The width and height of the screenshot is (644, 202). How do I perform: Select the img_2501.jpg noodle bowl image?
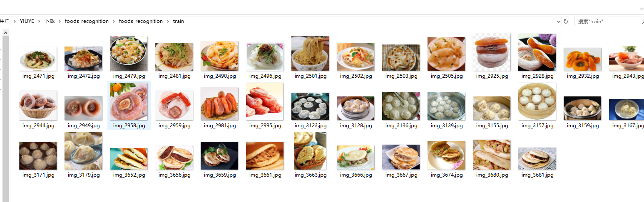310,53
